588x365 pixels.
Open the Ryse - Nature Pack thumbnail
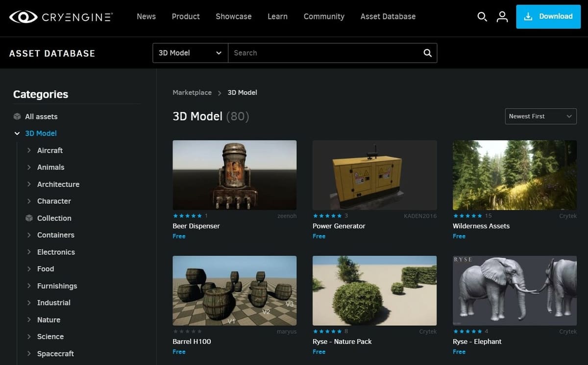pos(375,291)
